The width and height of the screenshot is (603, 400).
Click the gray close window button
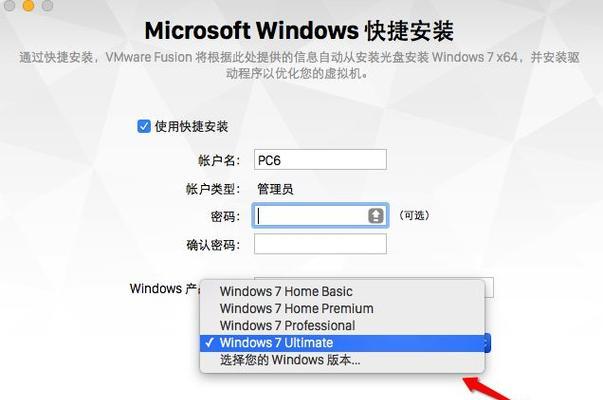coord(9,5)
